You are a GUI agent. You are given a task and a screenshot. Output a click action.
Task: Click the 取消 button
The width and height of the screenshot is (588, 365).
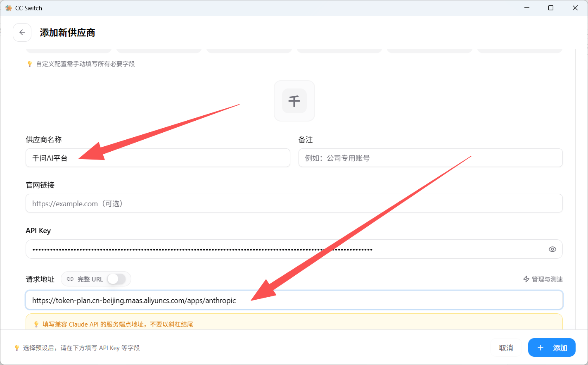click(x=506, y=348)
